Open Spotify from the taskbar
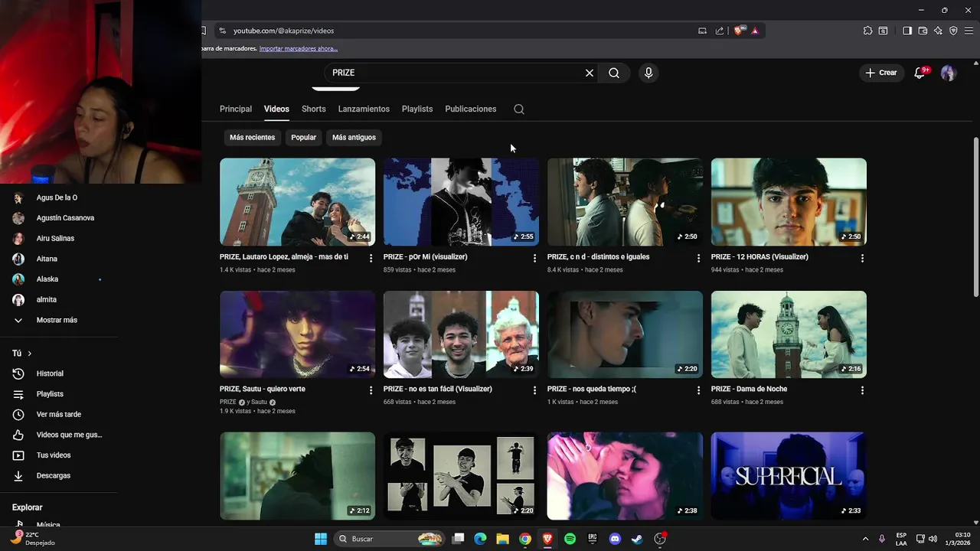 point(570,539)
